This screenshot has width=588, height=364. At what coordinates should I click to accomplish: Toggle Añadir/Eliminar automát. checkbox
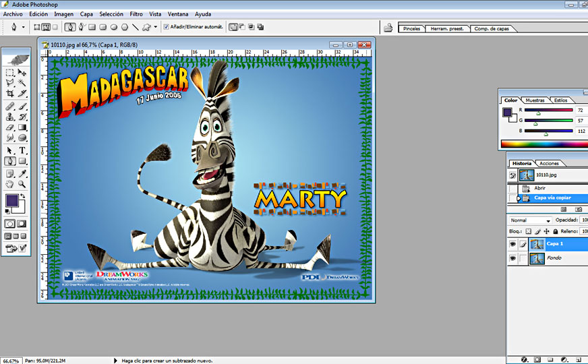(x=167, y=27)
